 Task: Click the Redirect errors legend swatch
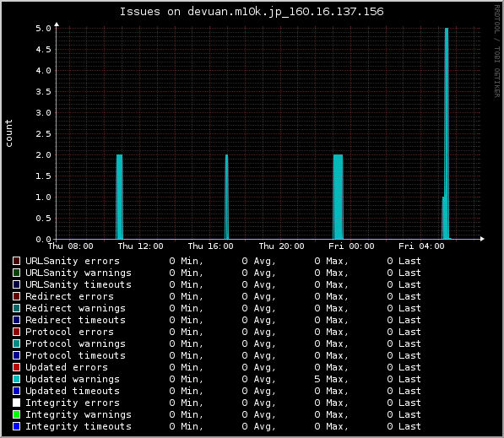[x=16, y=296]
